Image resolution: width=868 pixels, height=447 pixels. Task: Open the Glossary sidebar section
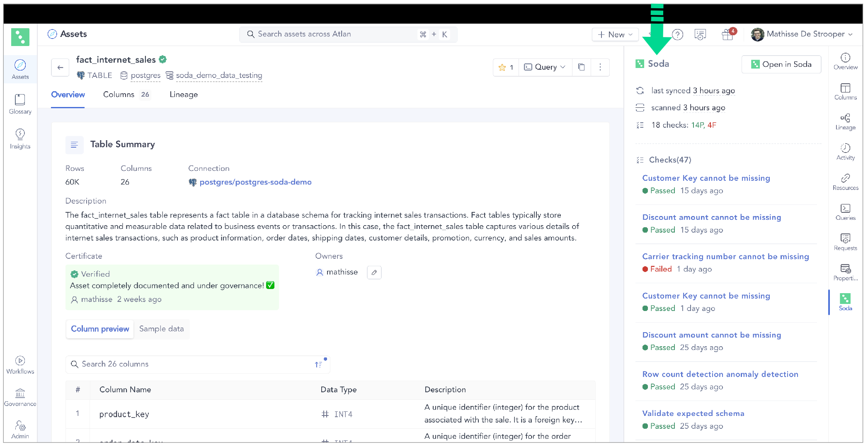point(20,104)
